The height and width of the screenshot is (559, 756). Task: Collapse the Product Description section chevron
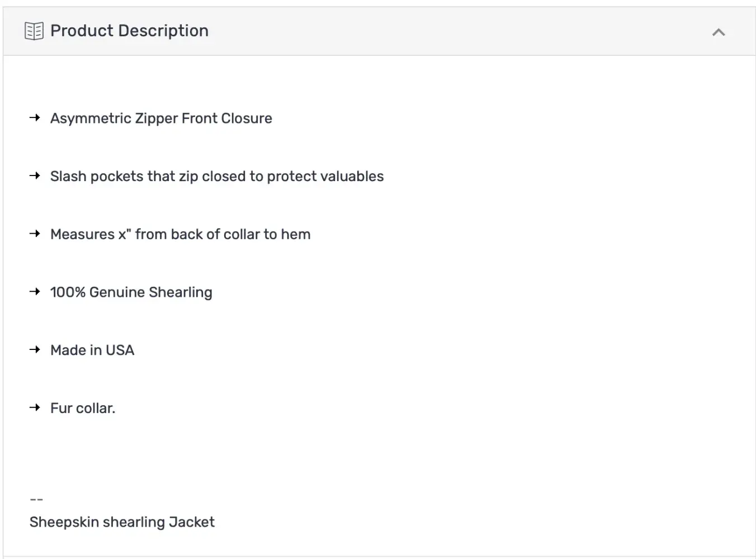719,32
